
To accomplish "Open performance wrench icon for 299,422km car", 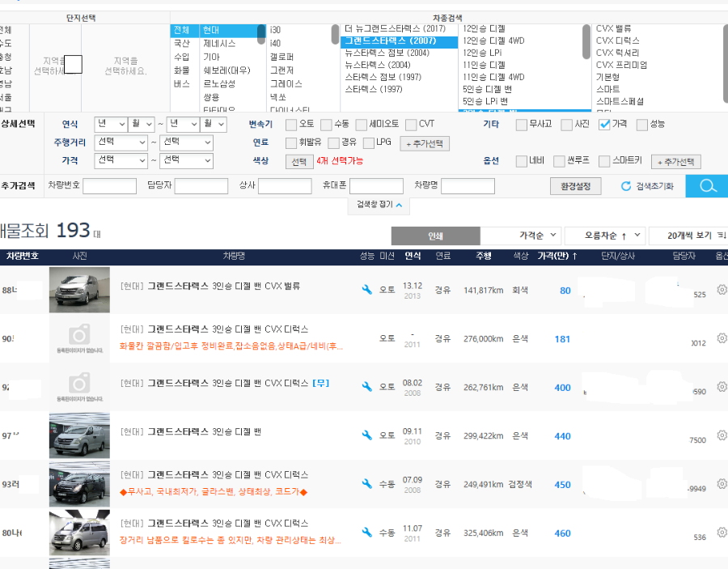I will 366,435.
